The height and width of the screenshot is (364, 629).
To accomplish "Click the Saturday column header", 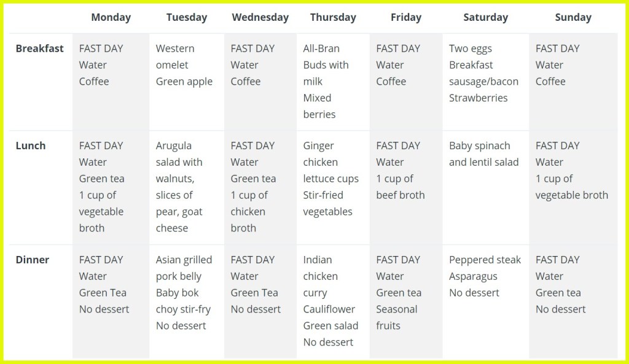I will [485, 17].
